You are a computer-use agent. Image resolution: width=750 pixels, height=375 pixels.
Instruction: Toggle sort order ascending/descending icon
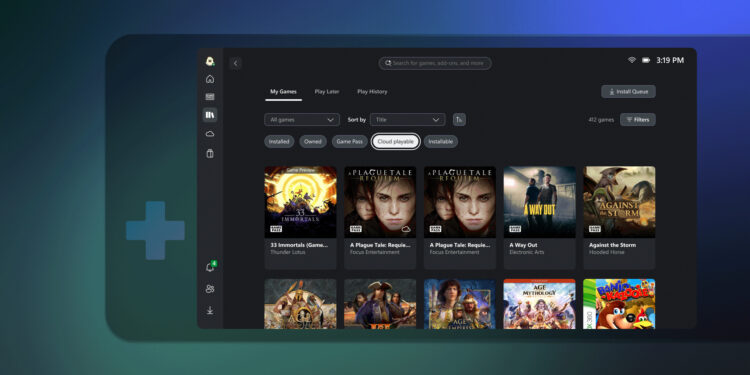459,120
